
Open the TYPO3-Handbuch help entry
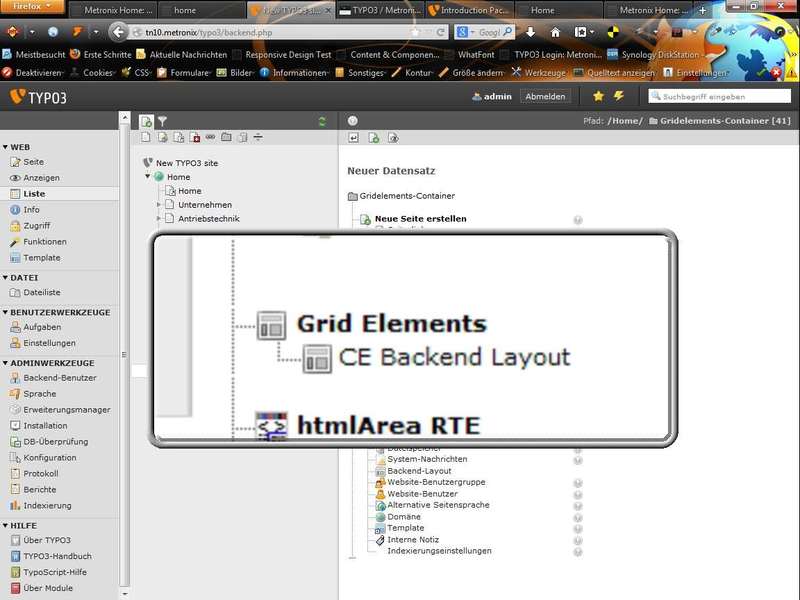click(x=51, y=556)
